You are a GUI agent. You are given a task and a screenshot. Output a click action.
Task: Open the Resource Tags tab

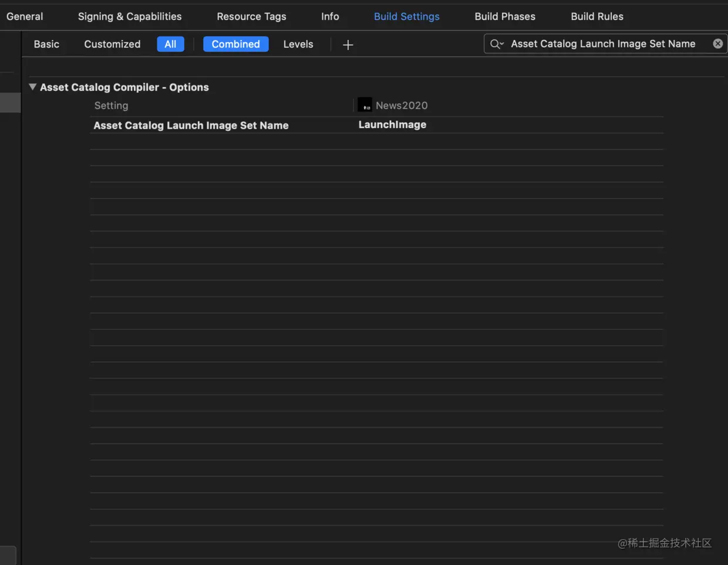click(251, 16)
